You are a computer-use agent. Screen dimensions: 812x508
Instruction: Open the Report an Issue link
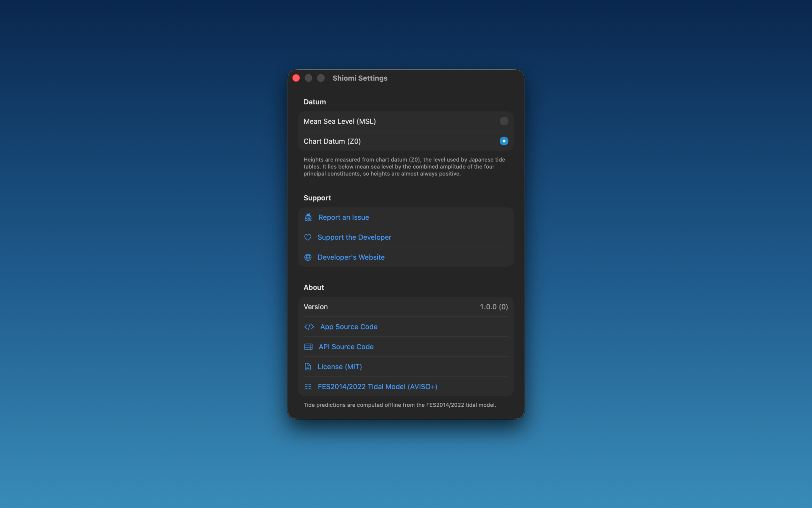tap(344, 217)
